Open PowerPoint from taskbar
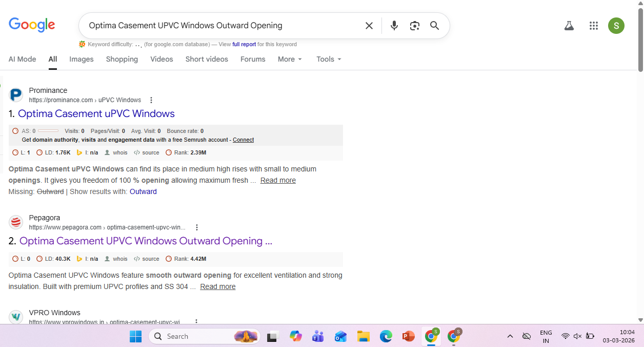Image resolution: width=644 pixels, height=347 pixels. [x=408, y=336]
